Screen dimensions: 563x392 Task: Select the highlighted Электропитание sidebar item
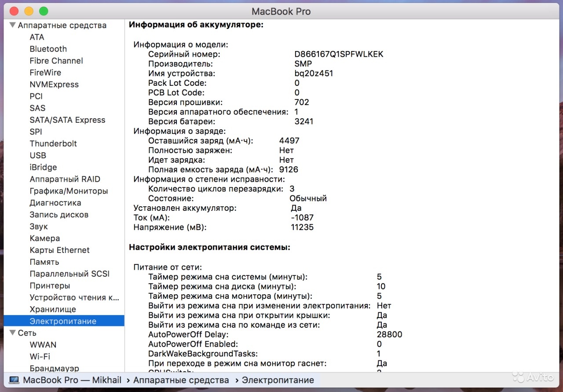point(64,321)
